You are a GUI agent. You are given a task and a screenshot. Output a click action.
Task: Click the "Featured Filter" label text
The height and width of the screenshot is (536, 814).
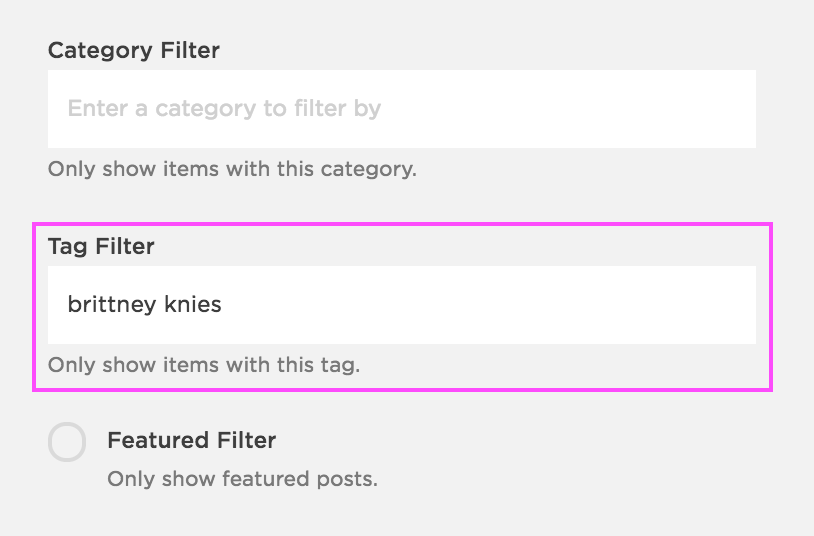[x=191, y=440]
